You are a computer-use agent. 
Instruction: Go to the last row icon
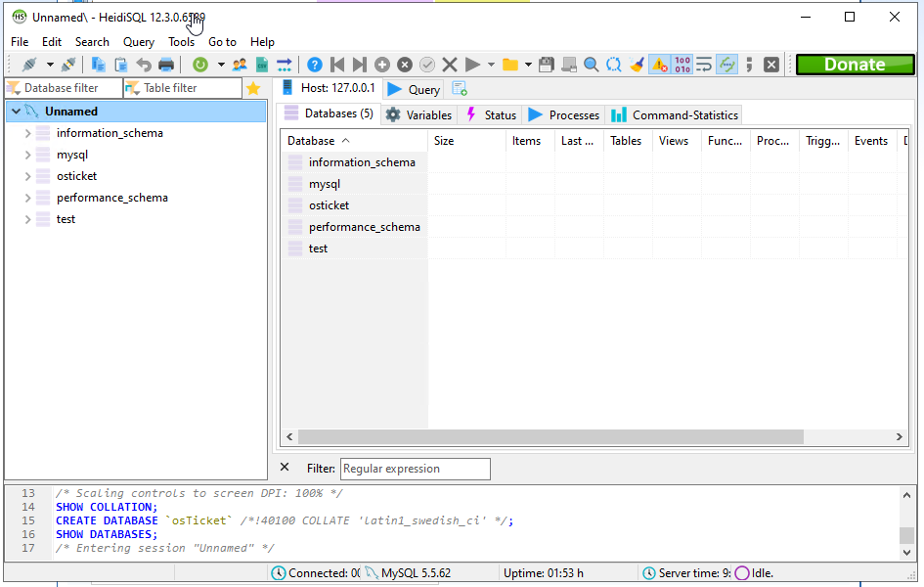(360, 65)
